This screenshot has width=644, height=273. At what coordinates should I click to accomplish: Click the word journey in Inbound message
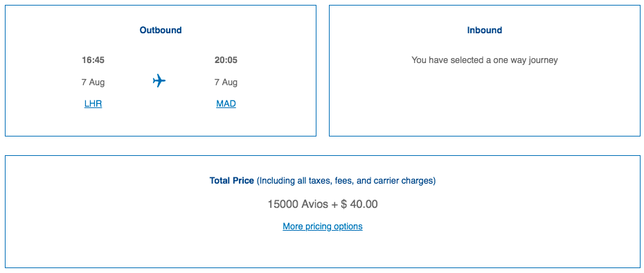[543, 60]
